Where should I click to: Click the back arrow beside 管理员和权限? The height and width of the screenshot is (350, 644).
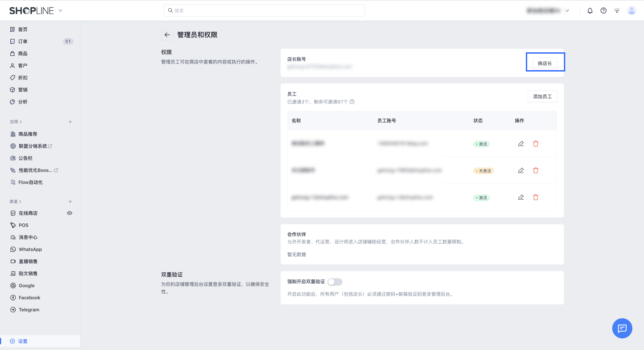click(x=167, y=35)
